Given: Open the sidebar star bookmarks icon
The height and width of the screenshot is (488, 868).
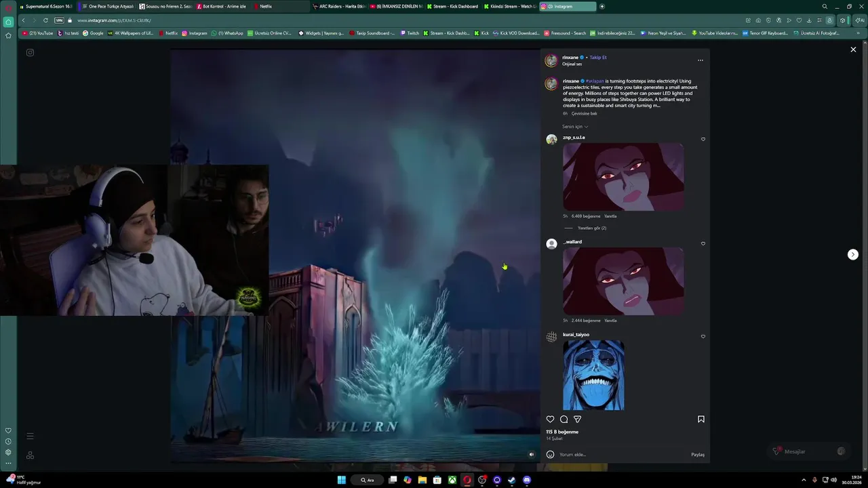Looking at the screenshot, I should pyautogui.click(x=8, y=35).
